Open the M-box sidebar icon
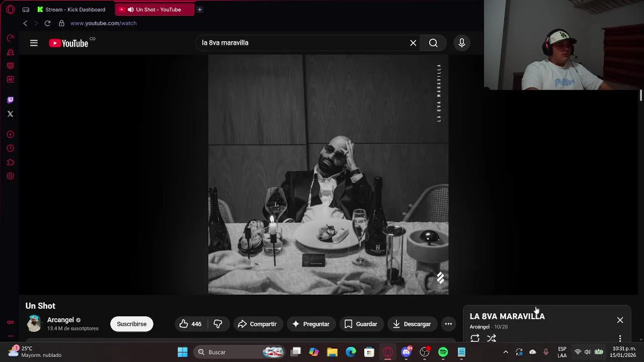This screenshot has width=644, height=362. coord(10,79)
